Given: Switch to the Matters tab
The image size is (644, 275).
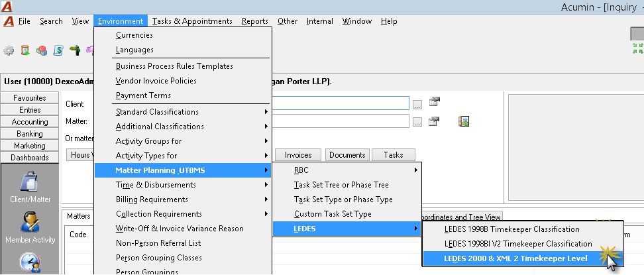Looking at the screenshot, I should pyautogui.click(x=78, y=216).
